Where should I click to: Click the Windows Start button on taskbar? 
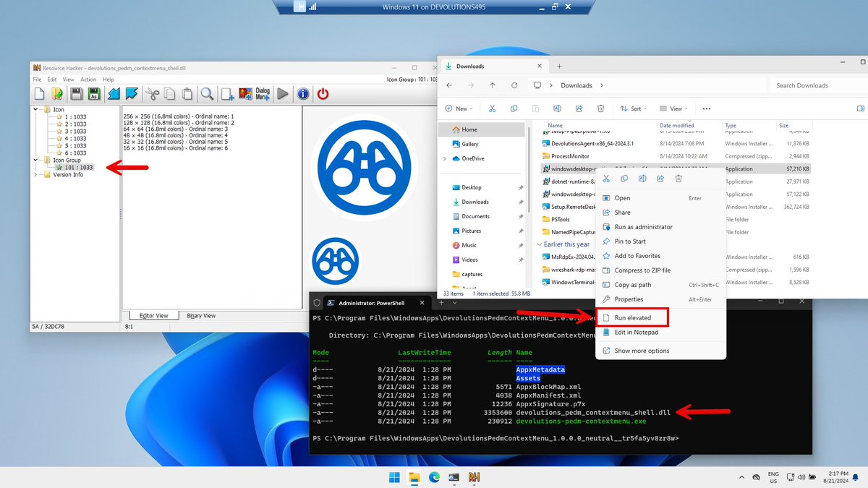click(x=395, y=477)
